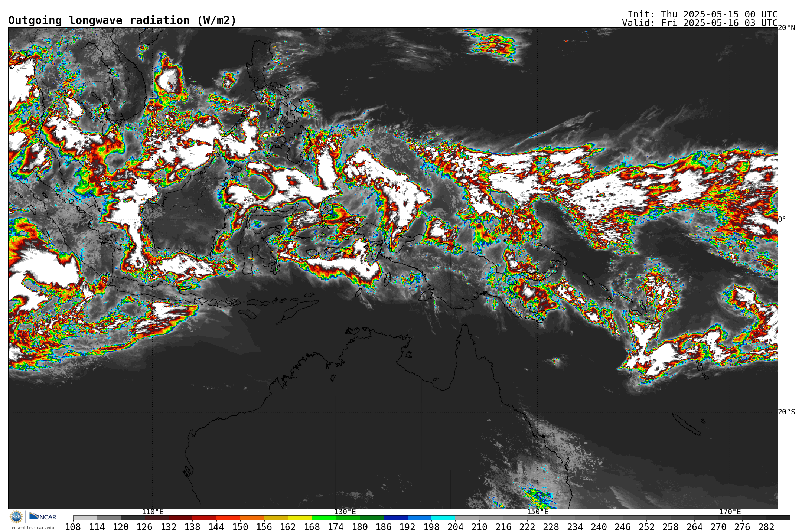Click the 204 colorbar value
Viewport: 802px width, 532px height.
(x=455, y=527)
